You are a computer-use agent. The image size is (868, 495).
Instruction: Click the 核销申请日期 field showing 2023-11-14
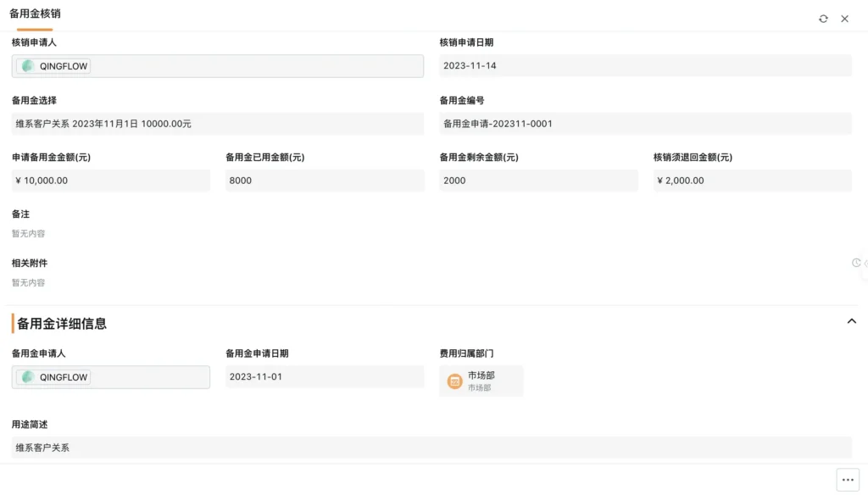(x=645, y=66)
